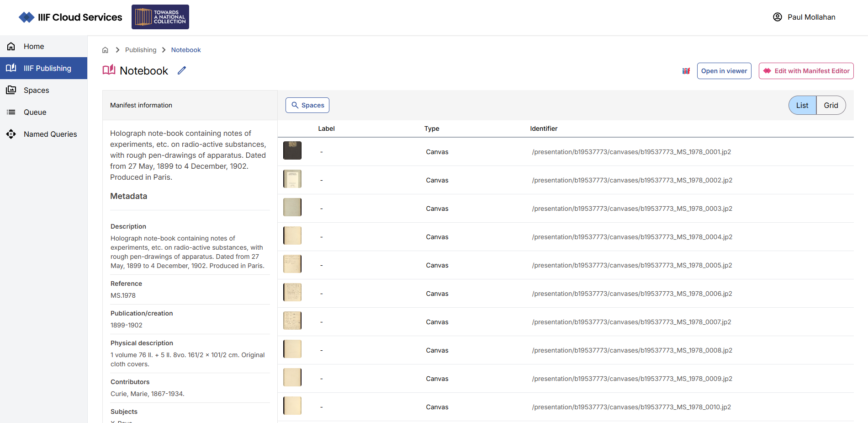The height and width of the screenshot is (423, 868).
Task: Click the Named Queries diamond icon
Action: (11, 134)
